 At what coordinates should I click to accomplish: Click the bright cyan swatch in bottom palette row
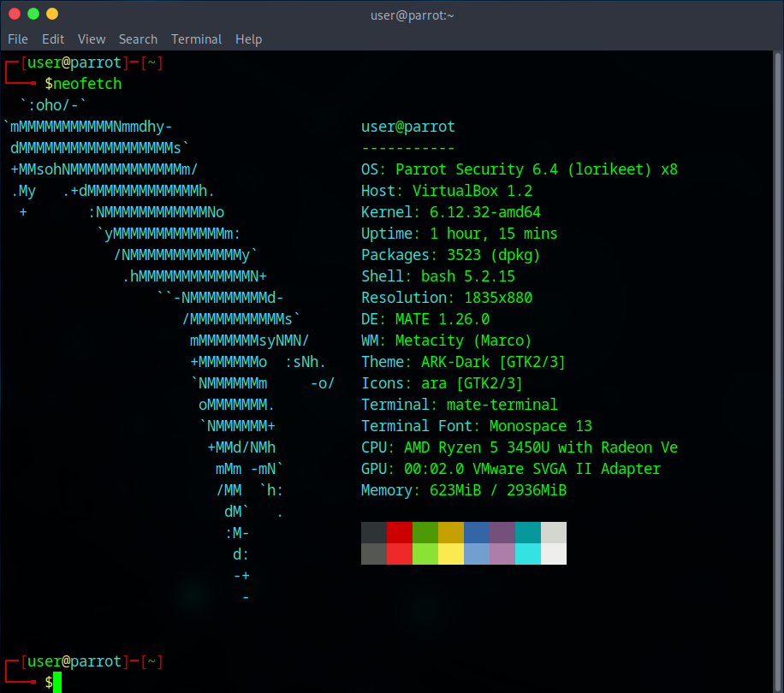click(x=528, y=554)
